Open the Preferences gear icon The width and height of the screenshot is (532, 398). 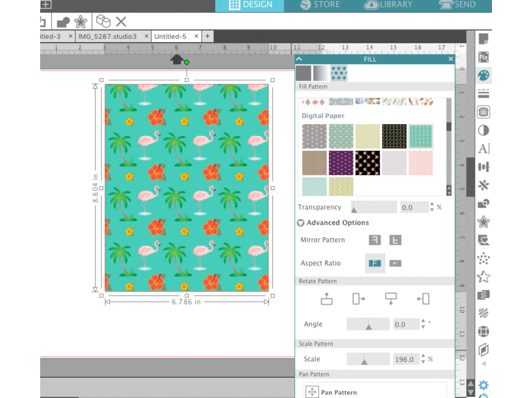(483, 385)
